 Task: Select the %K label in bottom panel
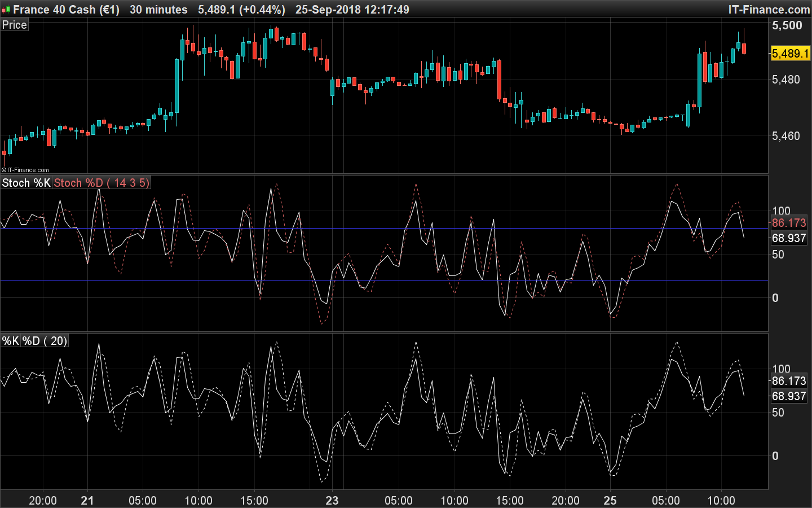click(11, 341)
